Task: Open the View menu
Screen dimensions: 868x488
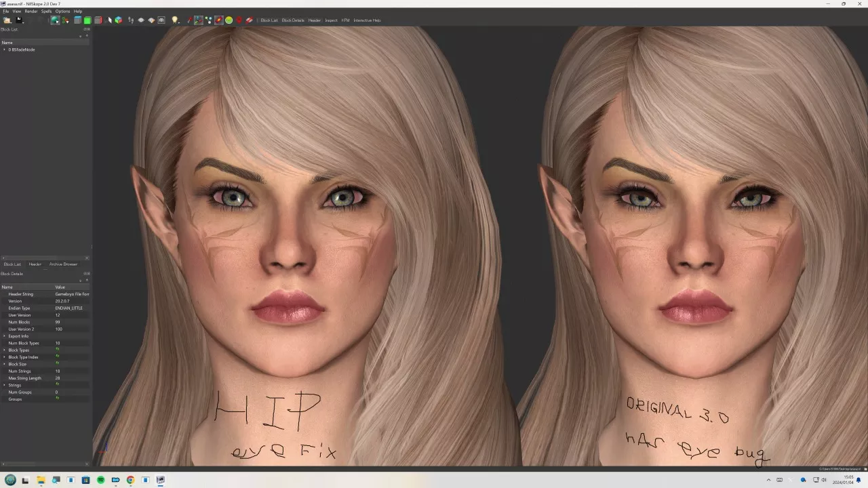Action: 16,11
